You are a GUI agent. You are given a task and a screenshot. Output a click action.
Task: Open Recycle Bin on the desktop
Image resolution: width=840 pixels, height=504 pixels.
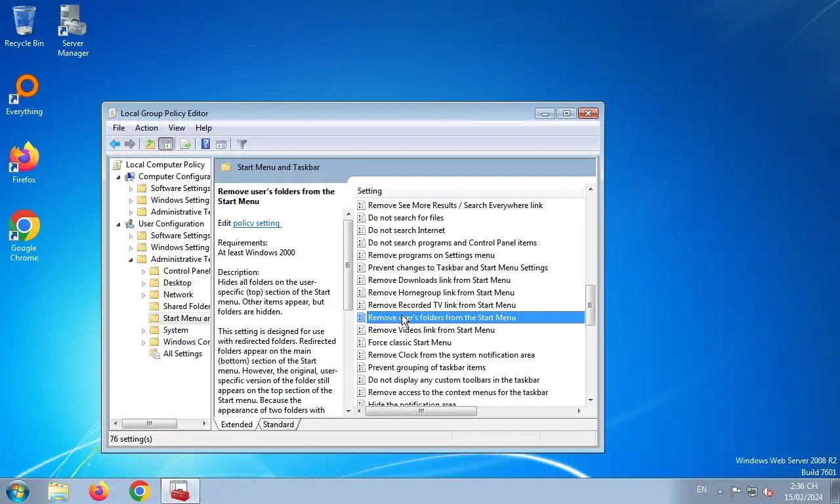[24, 26]
